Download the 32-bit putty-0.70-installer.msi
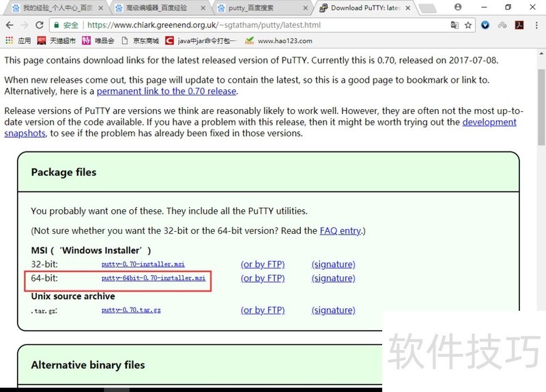 click(143, 265)
